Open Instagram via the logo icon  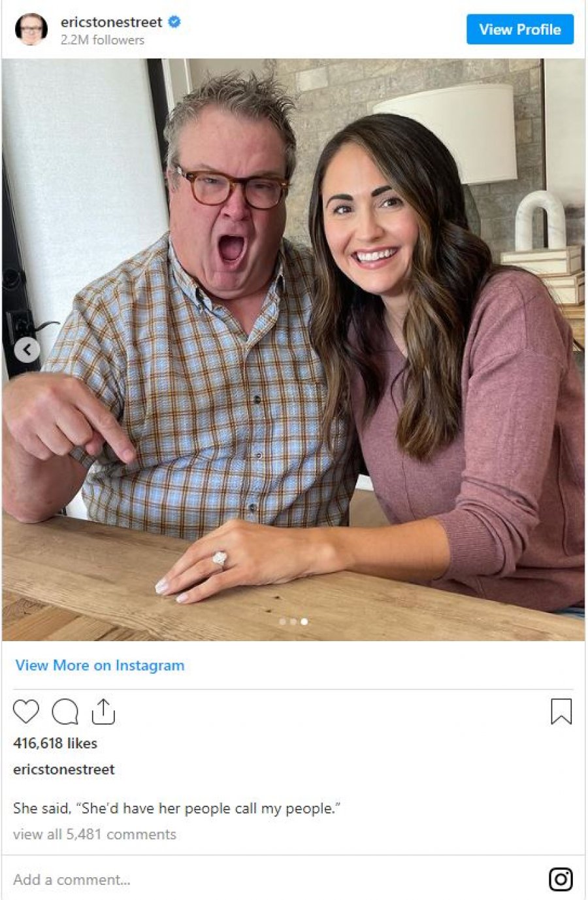pyautogui.click(x=561, y=879)
